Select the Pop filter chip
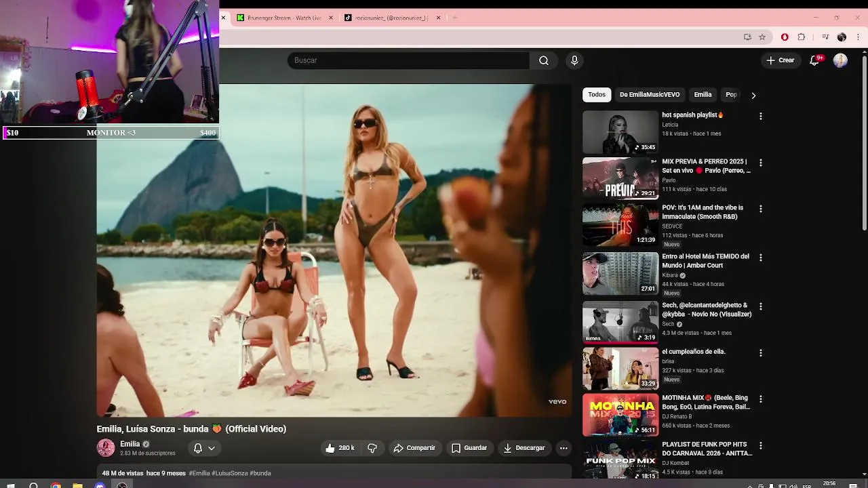Viewport: 868px width, 488px height. tap(731, 95)
